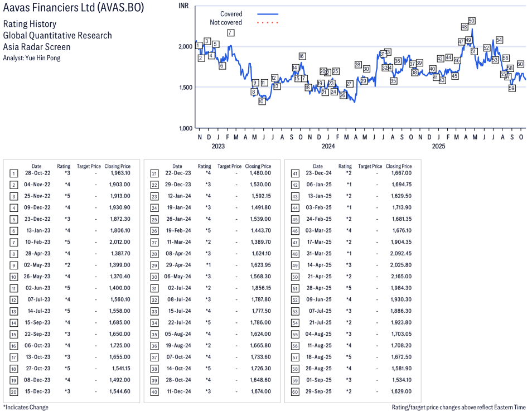Click the row number 20 box in the table
This screenshot has width=532, height=411.
(13, 392)
